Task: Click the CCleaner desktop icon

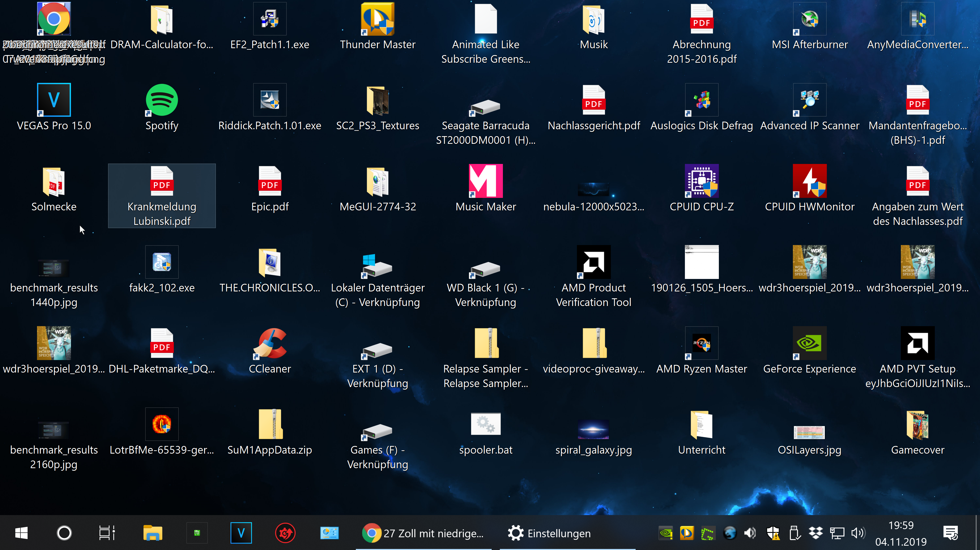Action: point(270,344)
